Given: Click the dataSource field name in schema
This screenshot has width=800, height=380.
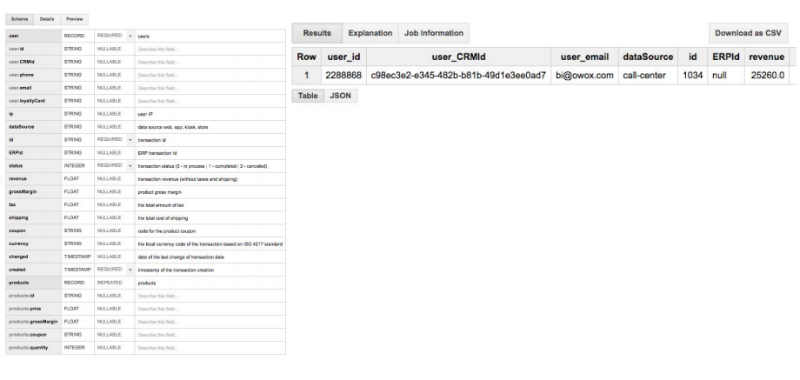Looking at the screenshot, I should tap(21, 127).
